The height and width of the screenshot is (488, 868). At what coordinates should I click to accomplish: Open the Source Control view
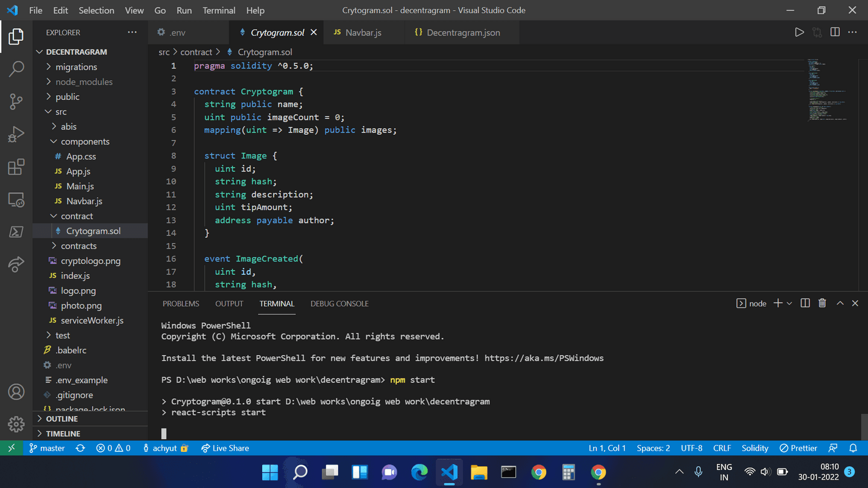coord(16,101)
